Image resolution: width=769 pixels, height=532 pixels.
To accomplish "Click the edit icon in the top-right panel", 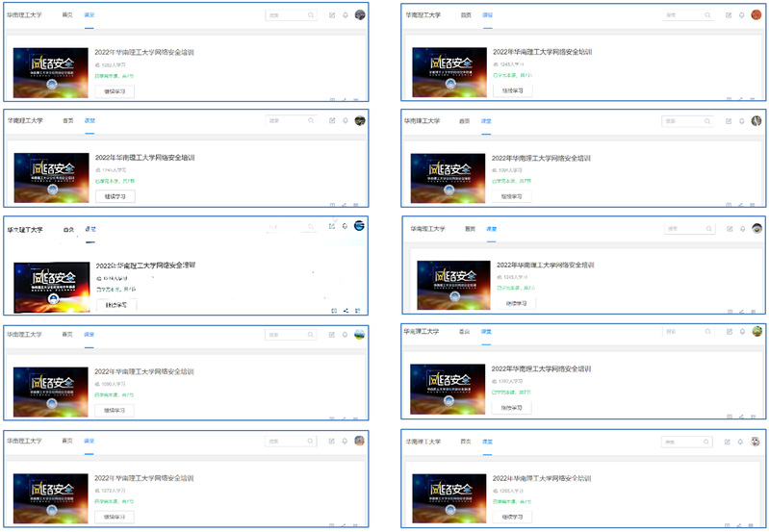I will (x=729, y=15).
